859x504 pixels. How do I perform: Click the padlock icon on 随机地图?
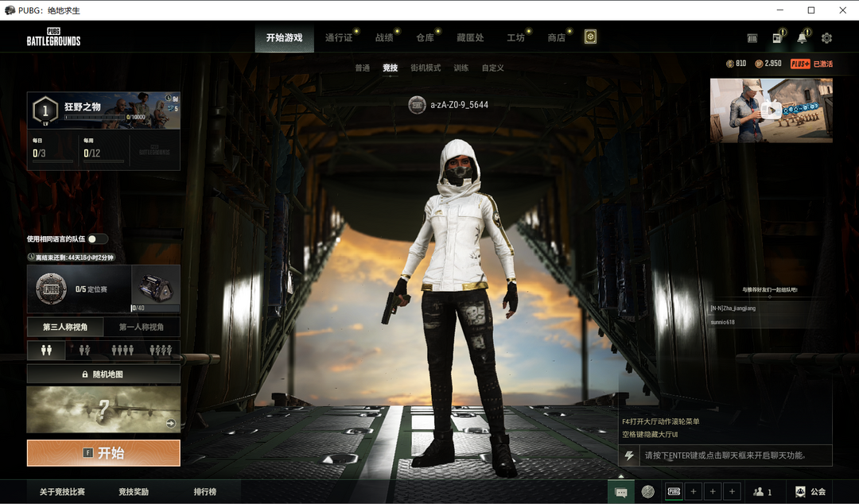coord(85,374)
